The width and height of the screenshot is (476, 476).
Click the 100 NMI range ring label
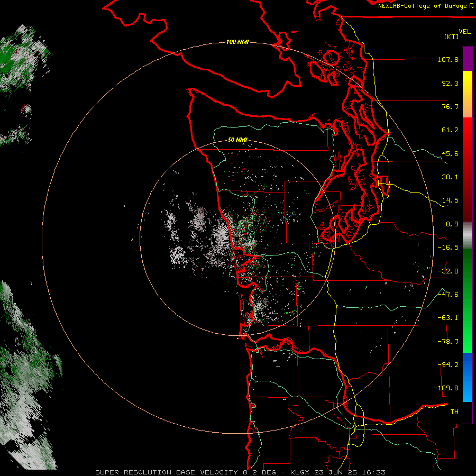(237, 42)
